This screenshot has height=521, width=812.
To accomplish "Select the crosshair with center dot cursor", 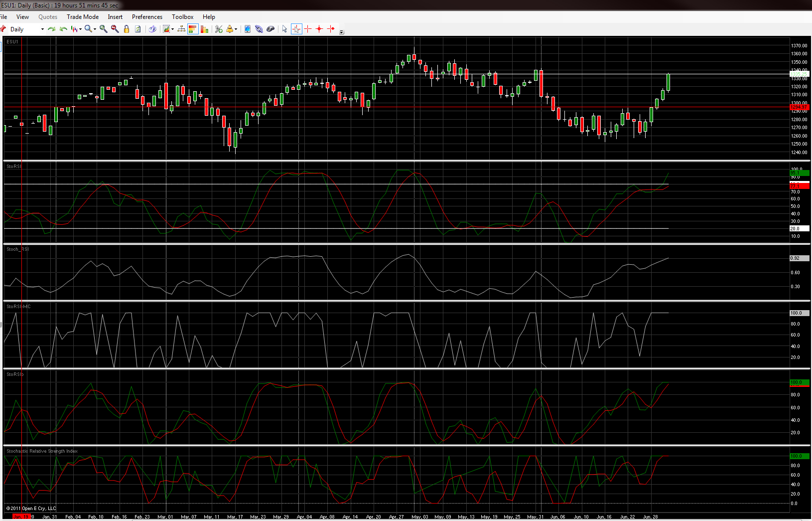I will (x=319, y=29).
